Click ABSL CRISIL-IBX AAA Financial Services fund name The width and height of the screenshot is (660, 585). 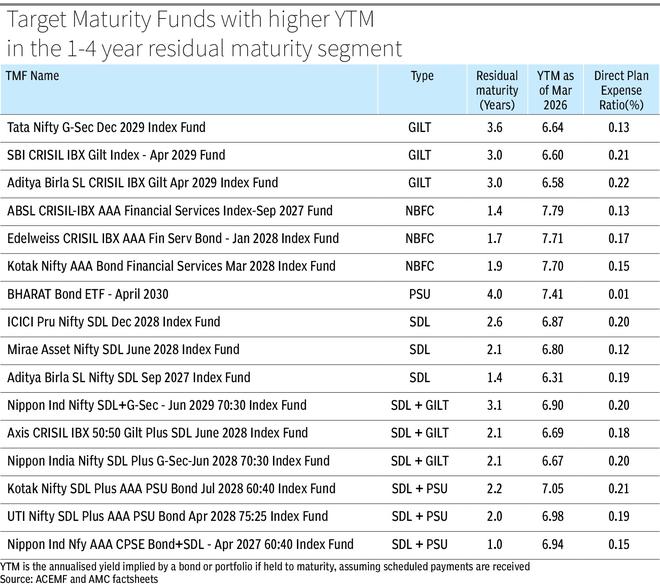(x=161, y=211)
